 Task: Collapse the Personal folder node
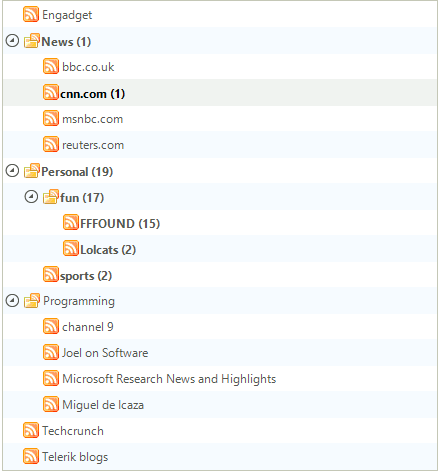[x=12, y=171]
